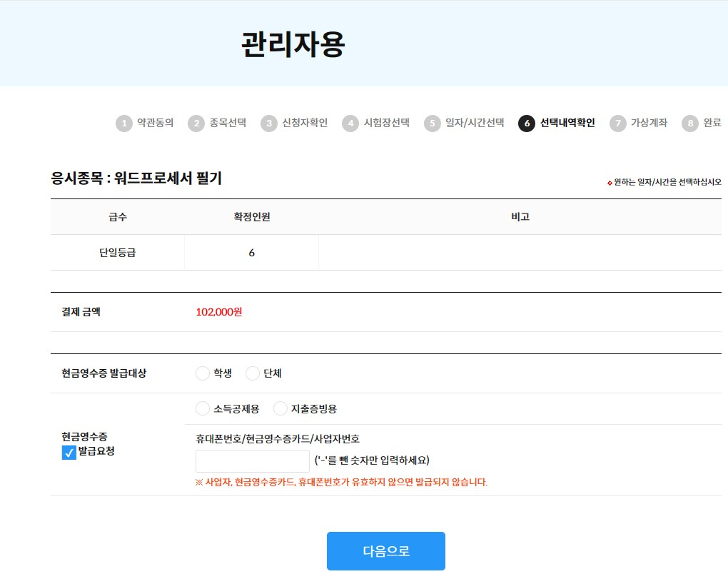Select the 학생 radio button

point(203,373)
